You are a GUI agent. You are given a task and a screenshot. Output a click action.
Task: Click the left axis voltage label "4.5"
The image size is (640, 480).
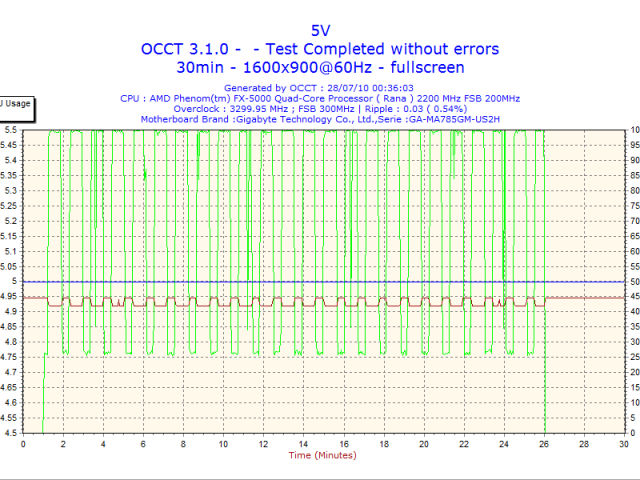11,433
